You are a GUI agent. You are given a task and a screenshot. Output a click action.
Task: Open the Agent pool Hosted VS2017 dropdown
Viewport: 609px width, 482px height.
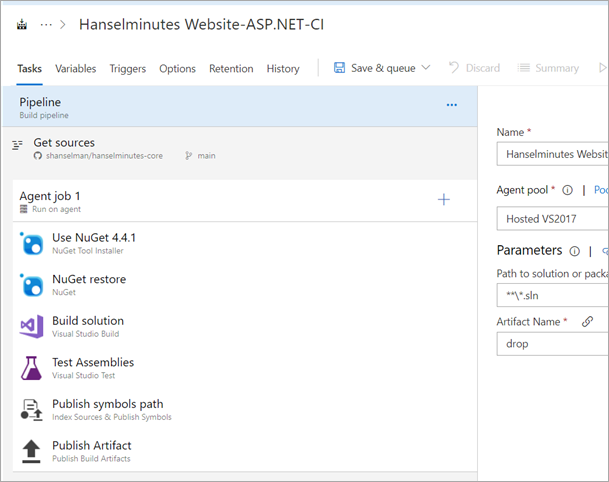tap(552, 218)
